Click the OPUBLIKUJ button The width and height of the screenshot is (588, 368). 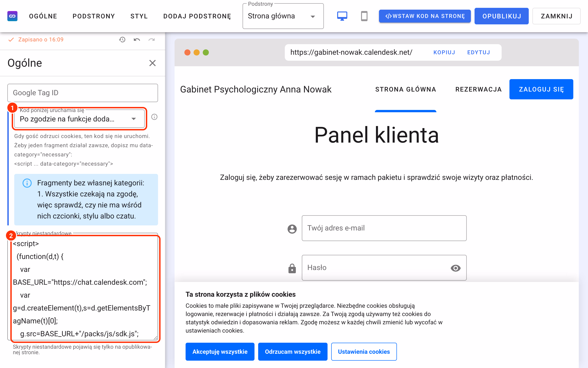coord(501,16)
